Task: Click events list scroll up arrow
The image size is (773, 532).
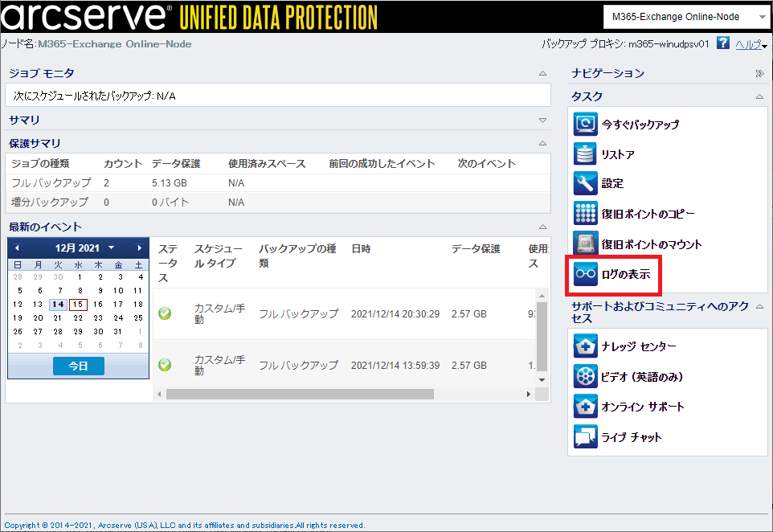Action: click(x=542, y=296)
